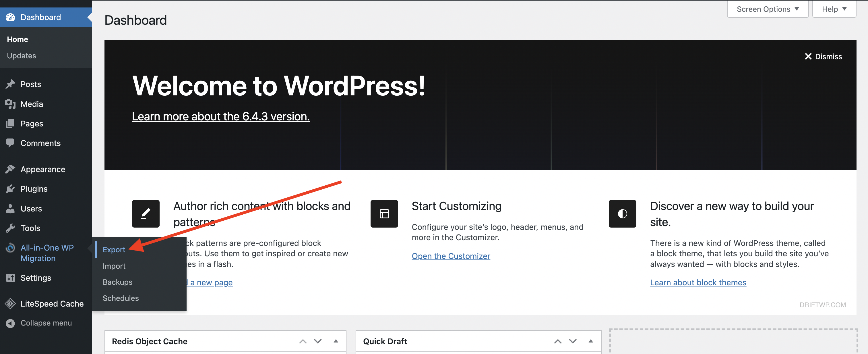Click the Comments bubble icon
The width and height of the screenshot is (868, 354).
pyautogui.click(x=10, y=143)
